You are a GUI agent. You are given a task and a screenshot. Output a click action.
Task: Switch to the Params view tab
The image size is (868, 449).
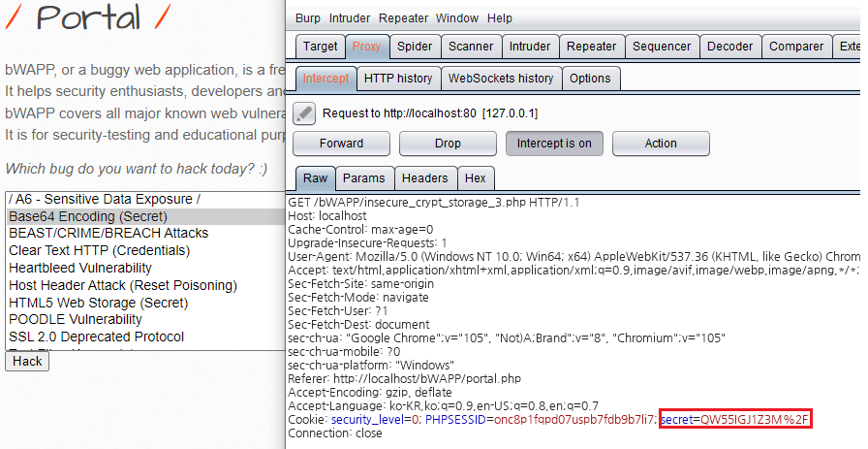(363, 177)
